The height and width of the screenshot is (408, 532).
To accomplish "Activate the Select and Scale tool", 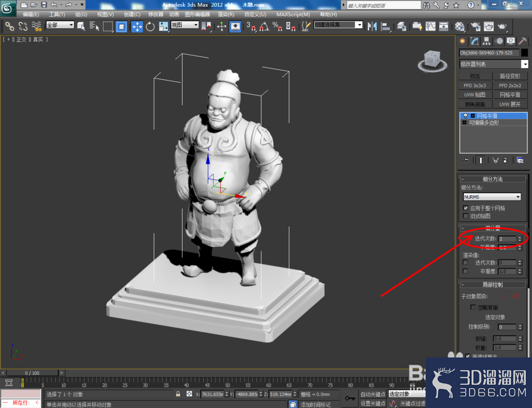I will (x=163, y=26).
